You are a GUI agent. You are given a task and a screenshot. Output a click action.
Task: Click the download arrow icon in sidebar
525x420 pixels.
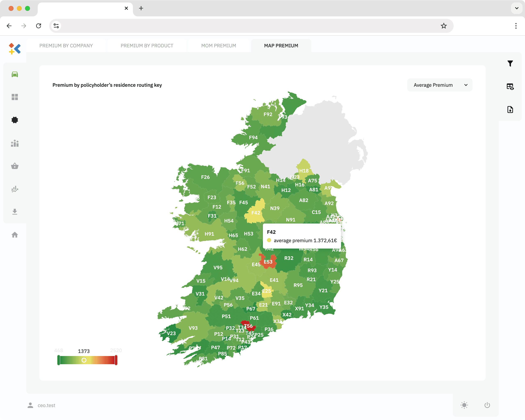15,212
